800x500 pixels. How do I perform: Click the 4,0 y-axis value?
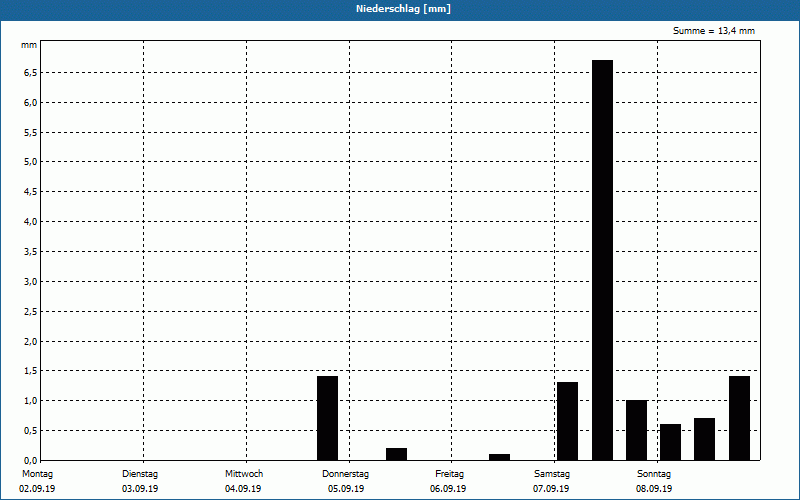coord(31,221)
